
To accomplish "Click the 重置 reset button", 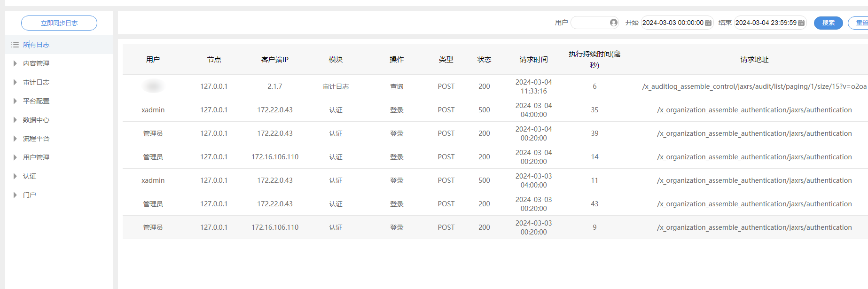I will point(860,23).
